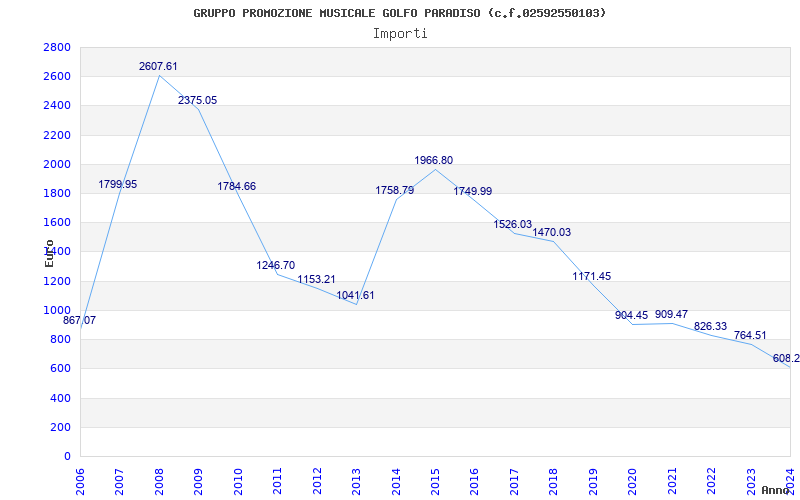Viewport: 800px width, 500px height.
Task: Click x-axis year 2015
Action: [435, 481]
